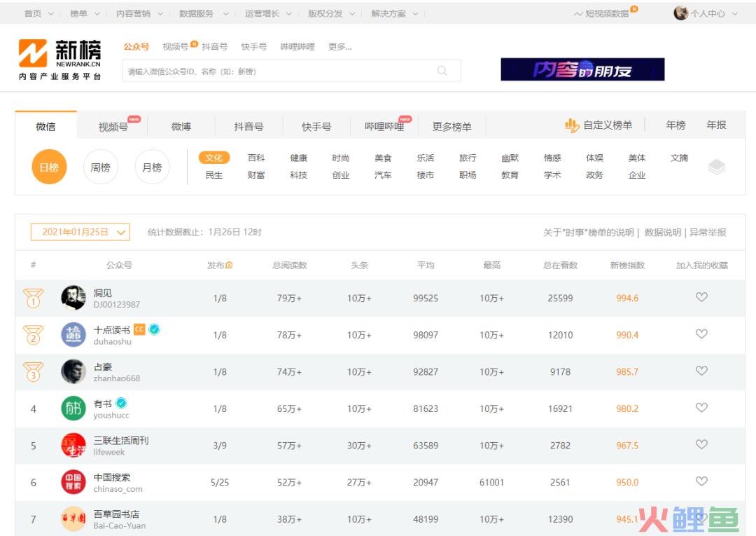The height and width of the screenshot is (536, 756).
Task: Click the 自定义榜单 chart icon
Action: [572, 125]
